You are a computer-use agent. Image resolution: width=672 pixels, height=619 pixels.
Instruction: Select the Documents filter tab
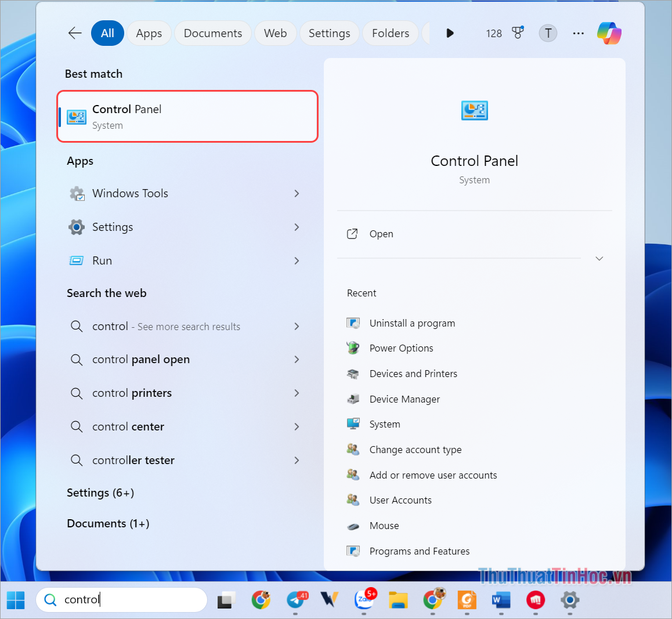(x=212, y=33)
